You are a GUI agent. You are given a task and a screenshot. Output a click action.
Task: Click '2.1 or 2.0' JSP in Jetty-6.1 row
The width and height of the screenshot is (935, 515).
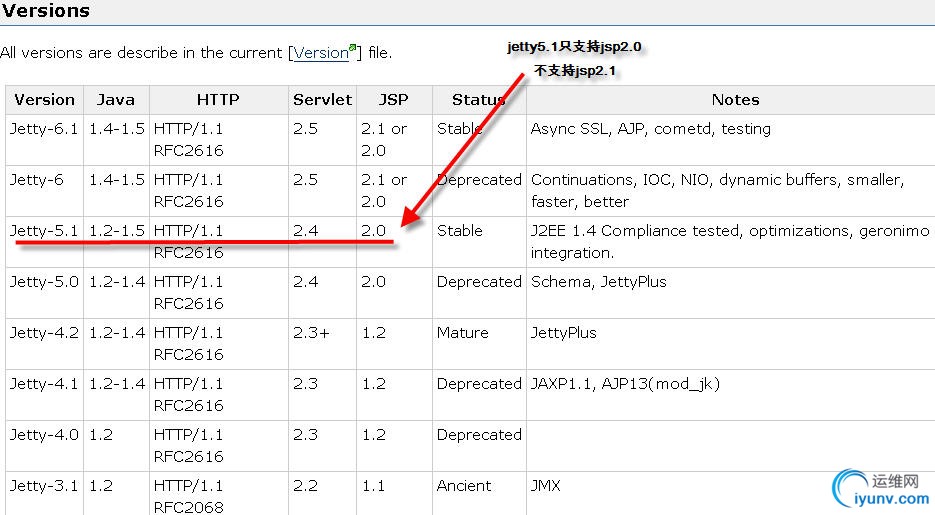click(x=384, y=139)
